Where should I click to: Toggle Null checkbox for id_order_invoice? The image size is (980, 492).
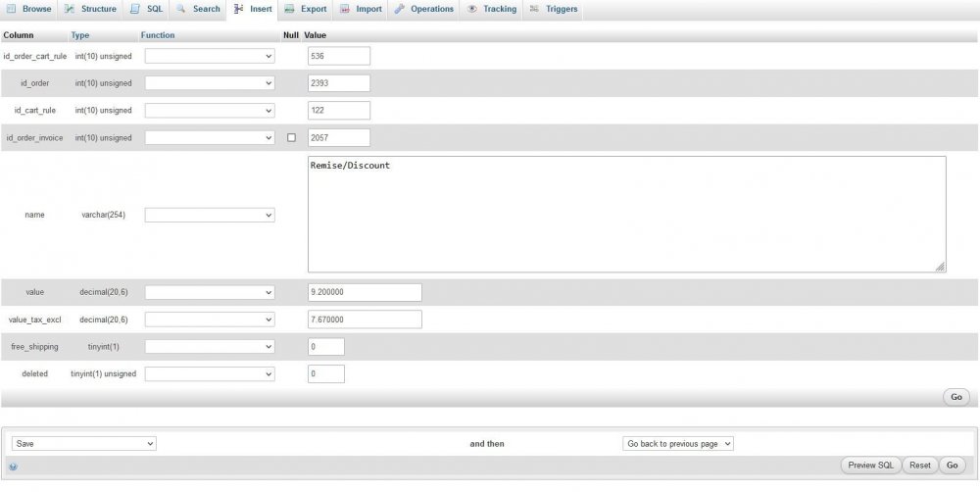(291, 137)
